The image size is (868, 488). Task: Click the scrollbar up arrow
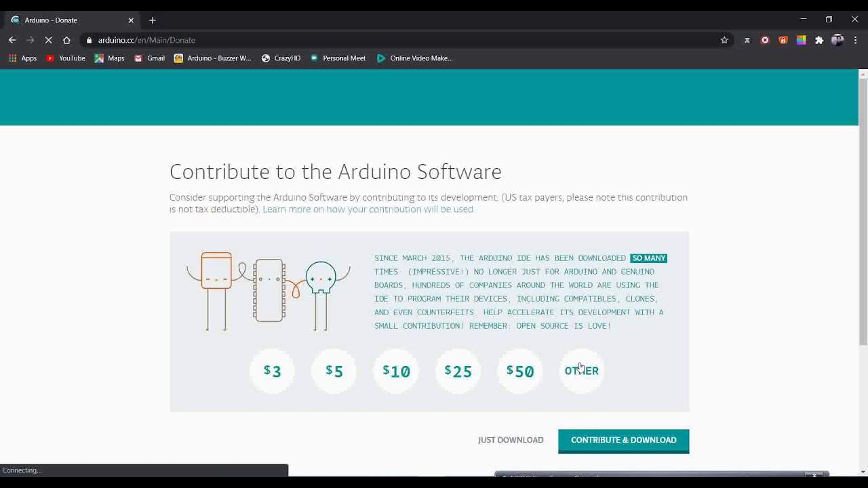pyautogui.click(x=863, y=73)
